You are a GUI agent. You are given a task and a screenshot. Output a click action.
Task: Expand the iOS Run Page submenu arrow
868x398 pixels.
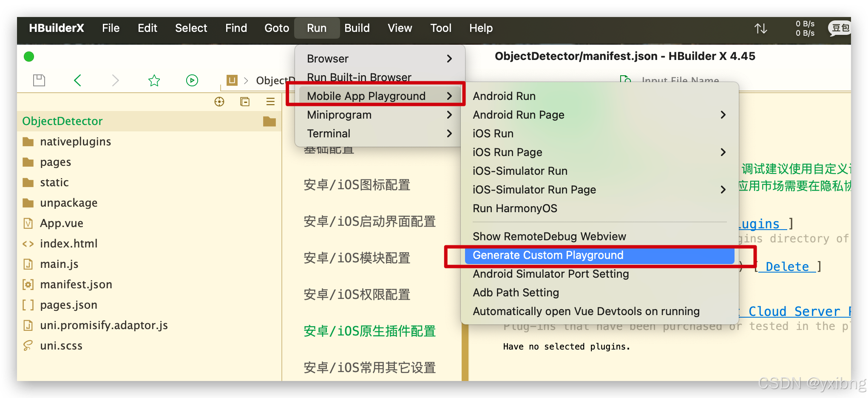click(x=723, y=152)
